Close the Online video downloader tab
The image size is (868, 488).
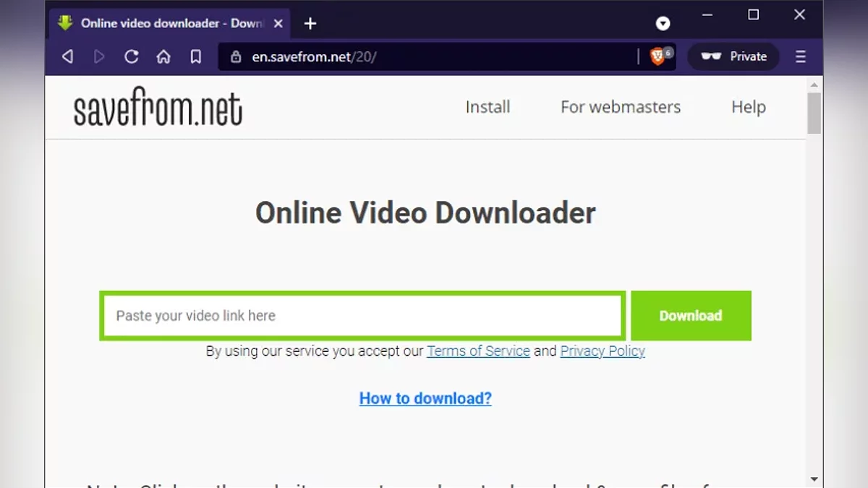click(278, 24)
